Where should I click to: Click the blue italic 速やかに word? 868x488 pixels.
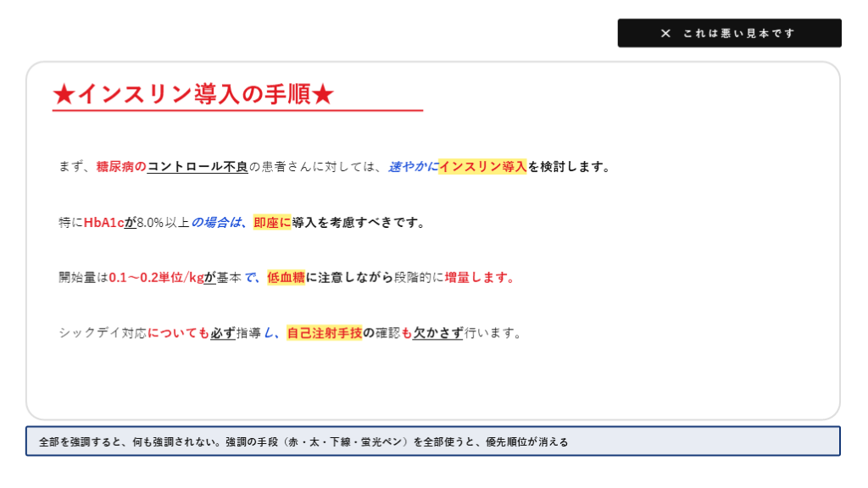[x=413, y=167]
